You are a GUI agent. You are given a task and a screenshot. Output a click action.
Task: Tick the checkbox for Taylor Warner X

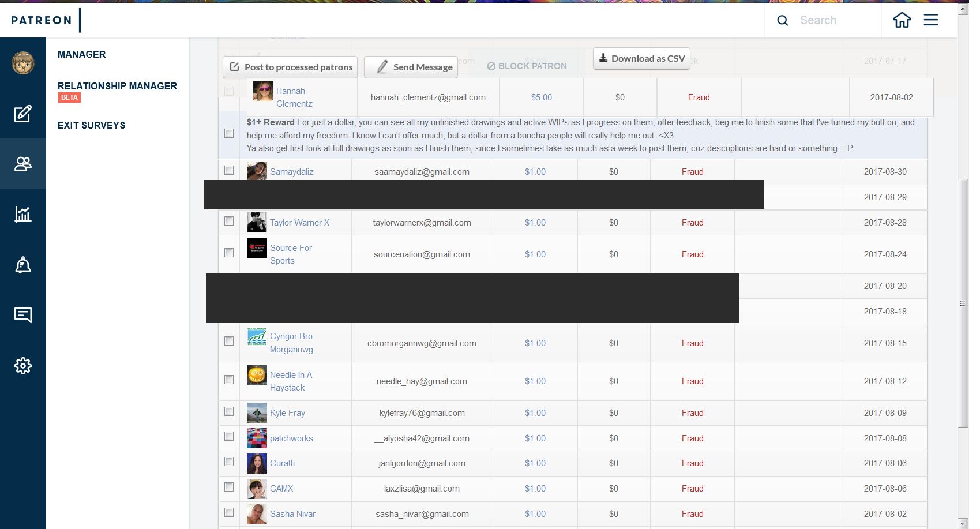pyautogui.click(x=229, y=221)
